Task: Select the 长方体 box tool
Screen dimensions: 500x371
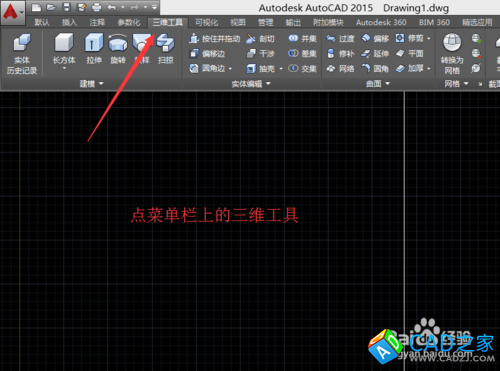Action: (x=64, y=48)
